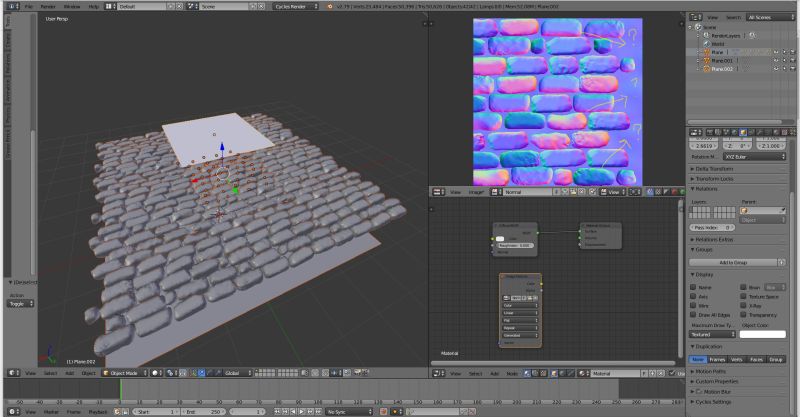Open the Window menu

coord(72,7)
